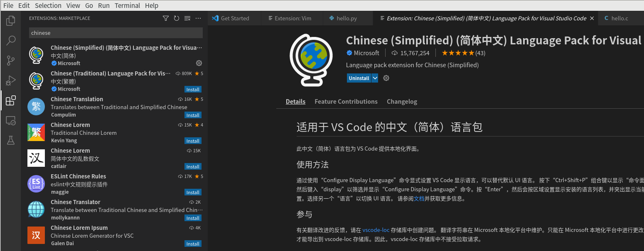
Task: Filter extensions with the funnel icon
Action: (166, 18)
